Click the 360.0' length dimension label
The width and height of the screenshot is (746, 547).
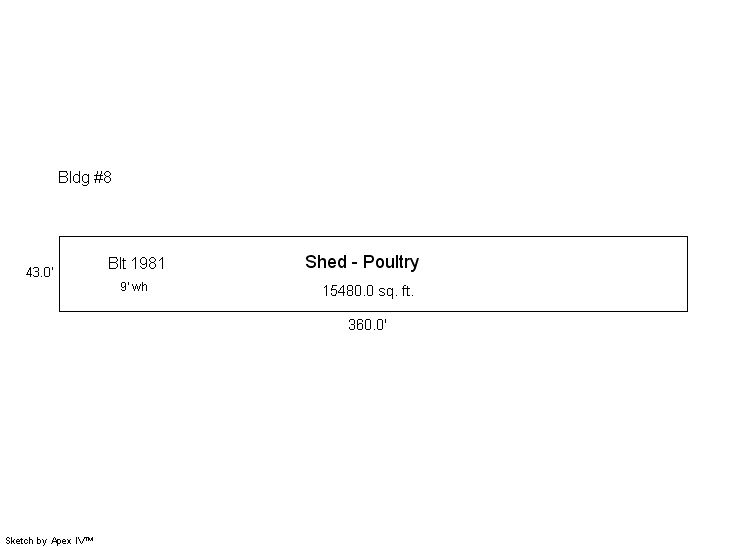point(367,325)
